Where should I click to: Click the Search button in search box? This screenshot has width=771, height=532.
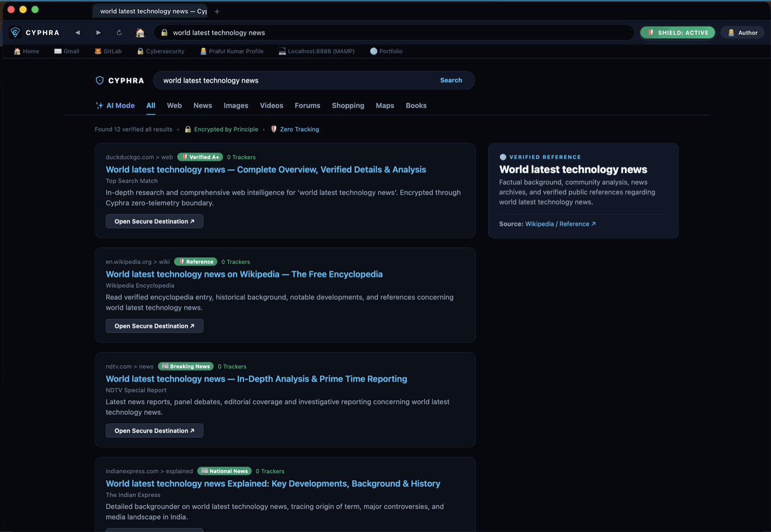click(x=451, y=80)
